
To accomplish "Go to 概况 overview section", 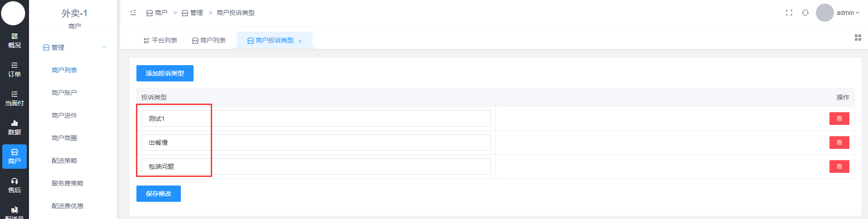I will (x=15, y=41).
